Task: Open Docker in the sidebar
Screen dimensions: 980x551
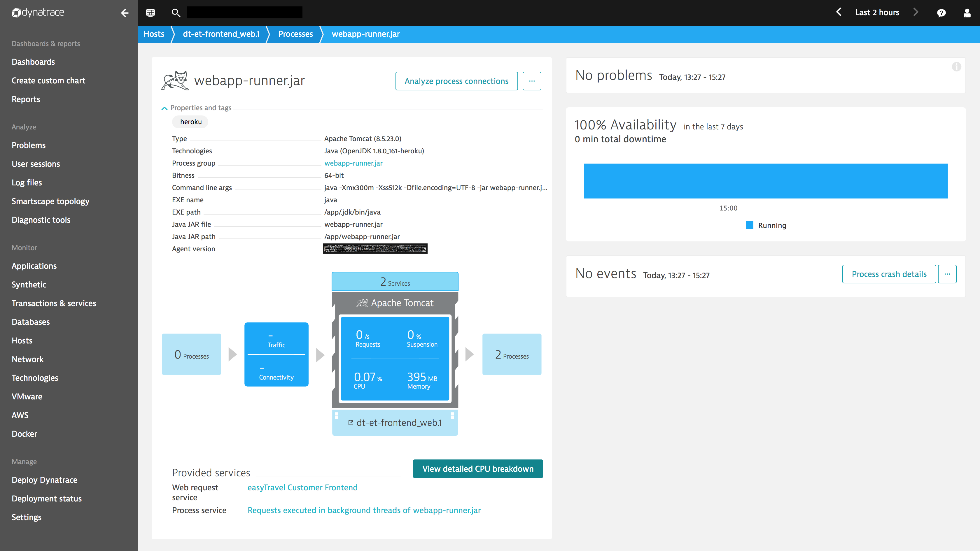Action: point(24,433)
